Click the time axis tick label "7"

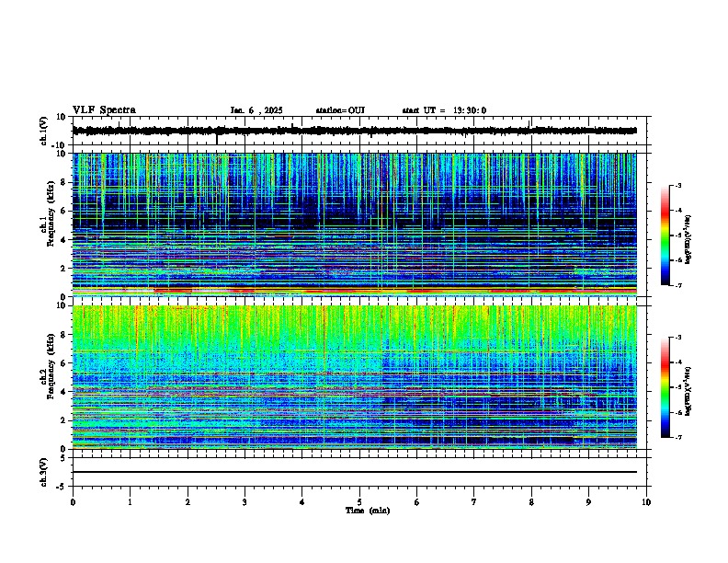click(x=474, y=502)
